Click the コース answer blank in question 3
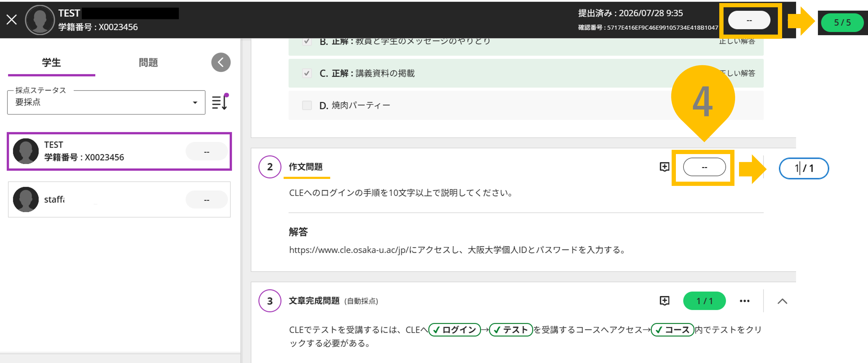868x363 pixels. [x=672, y=330]
